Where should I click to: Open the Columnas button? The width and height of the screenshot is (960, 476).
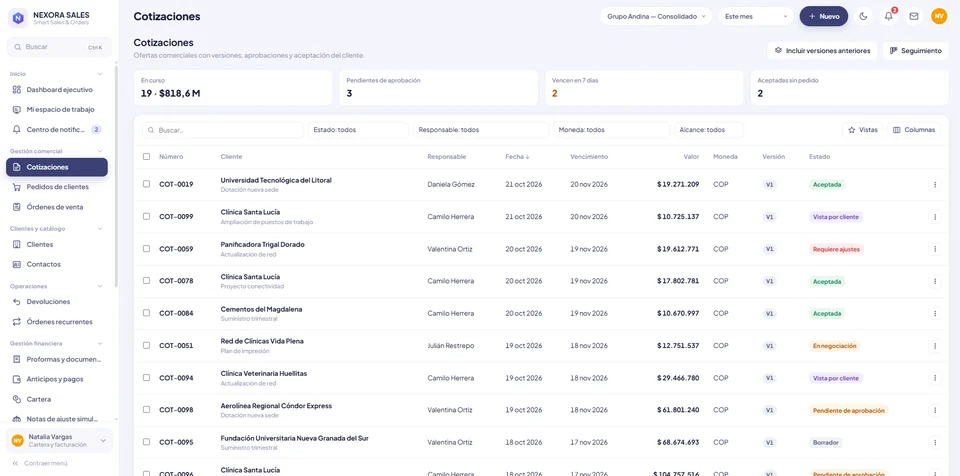[914, 130]
